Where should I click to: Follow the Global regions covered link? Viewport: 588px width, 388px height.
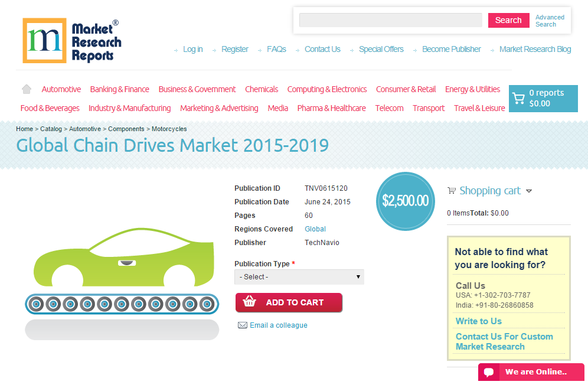(x=315, y=229)
